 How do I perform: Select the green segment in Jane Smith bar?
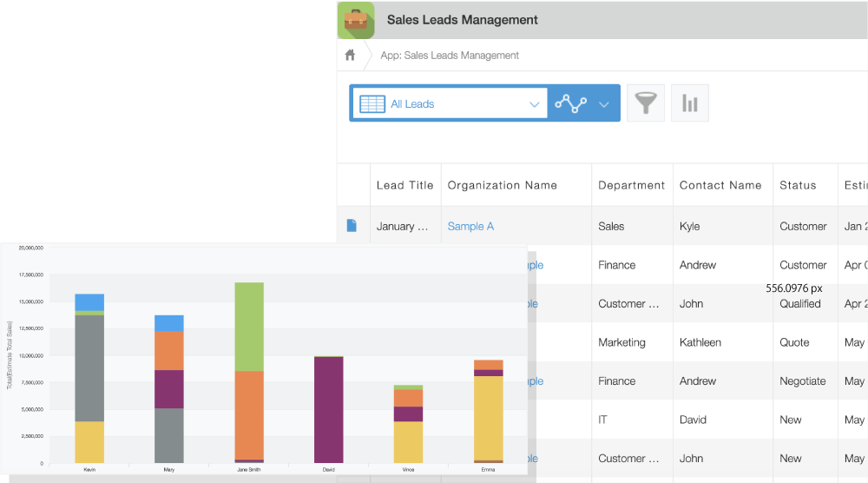249,327
